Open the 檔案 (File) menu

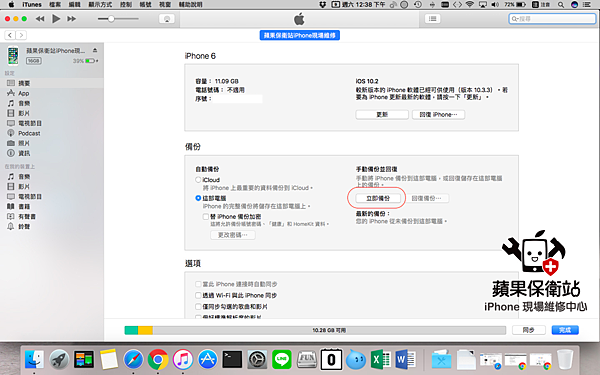(x=55, y=5)
